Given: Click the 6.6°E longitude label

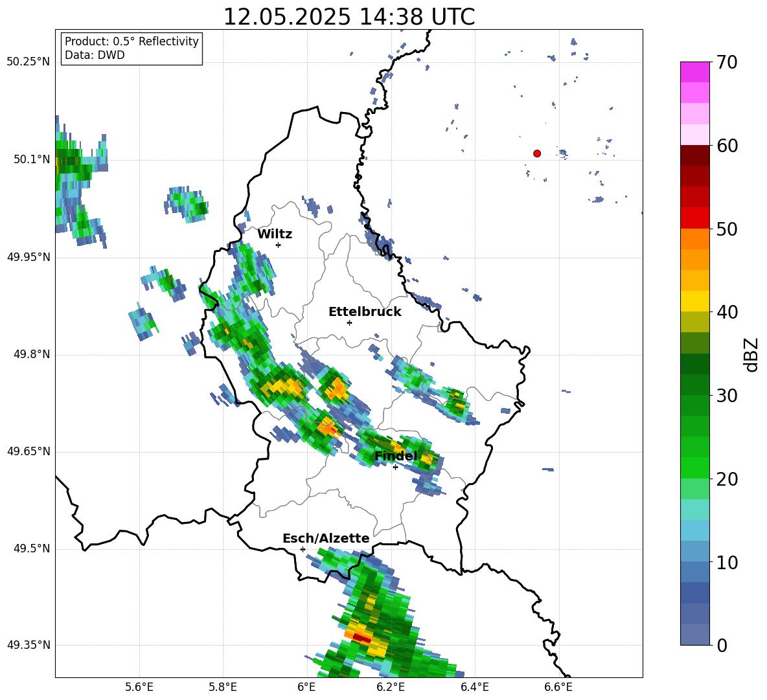Looking at the screenshot, I should 558,687.
